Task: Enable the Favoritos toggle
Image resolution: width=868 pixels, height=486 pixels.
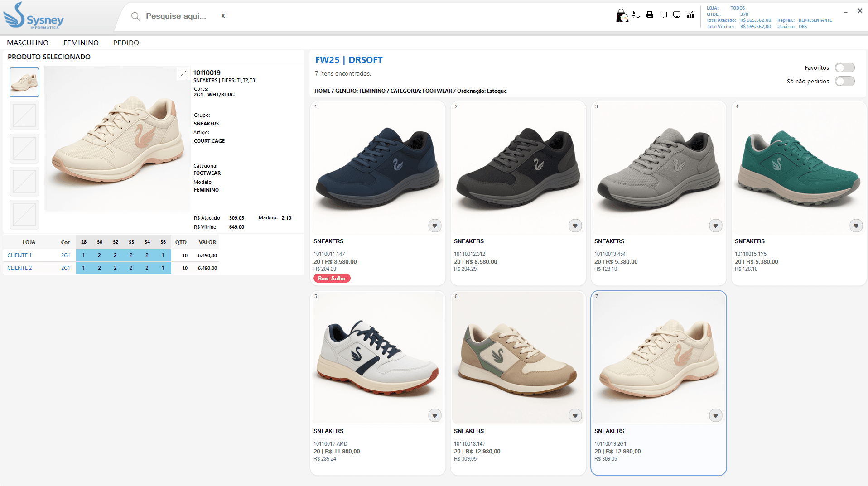Action: click(x=845, y=67)
